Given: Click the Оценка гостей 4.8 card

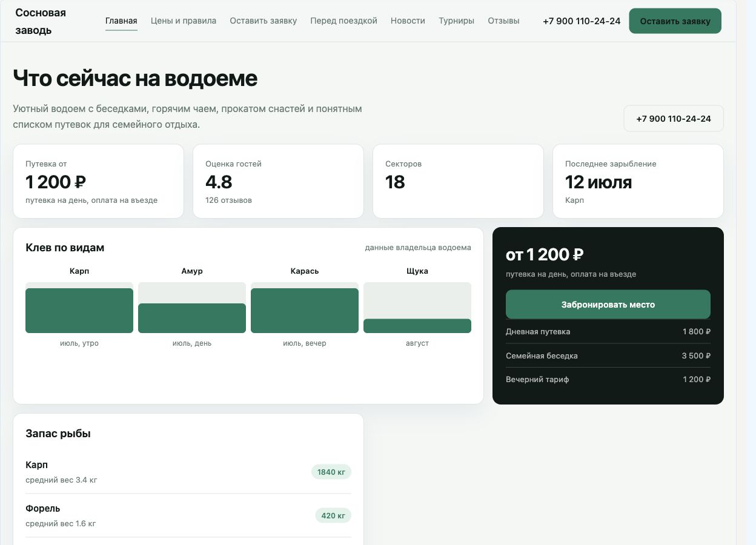Looking at the screenshot, I should coord(278,181).
